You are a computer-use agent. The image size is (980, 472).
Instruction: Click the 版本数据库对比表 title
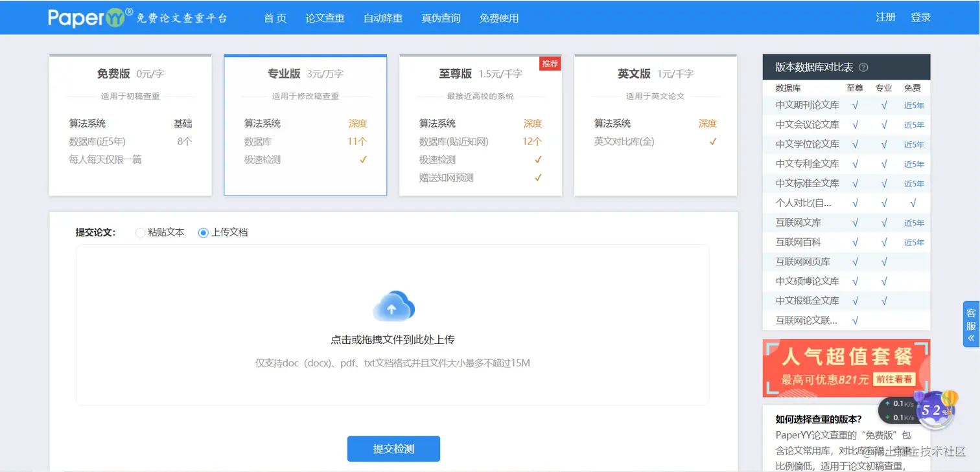(814, 67)
